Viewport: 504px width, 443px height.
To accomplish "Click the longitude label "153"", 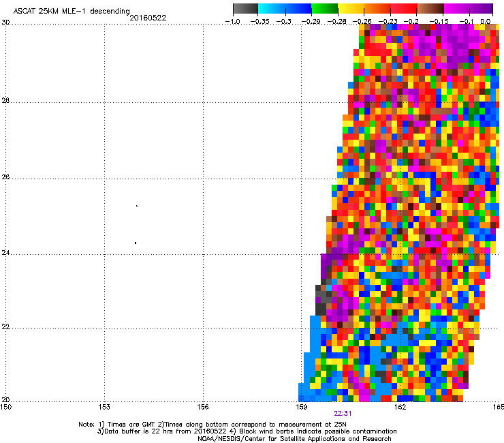I will (x=104, y=408).
